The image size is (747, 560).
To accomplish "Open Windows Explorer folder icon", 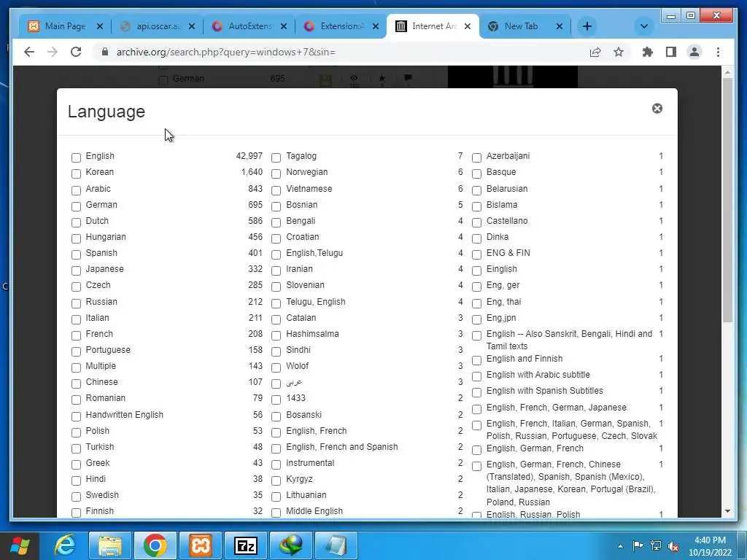I will click(x=110, y=545).
